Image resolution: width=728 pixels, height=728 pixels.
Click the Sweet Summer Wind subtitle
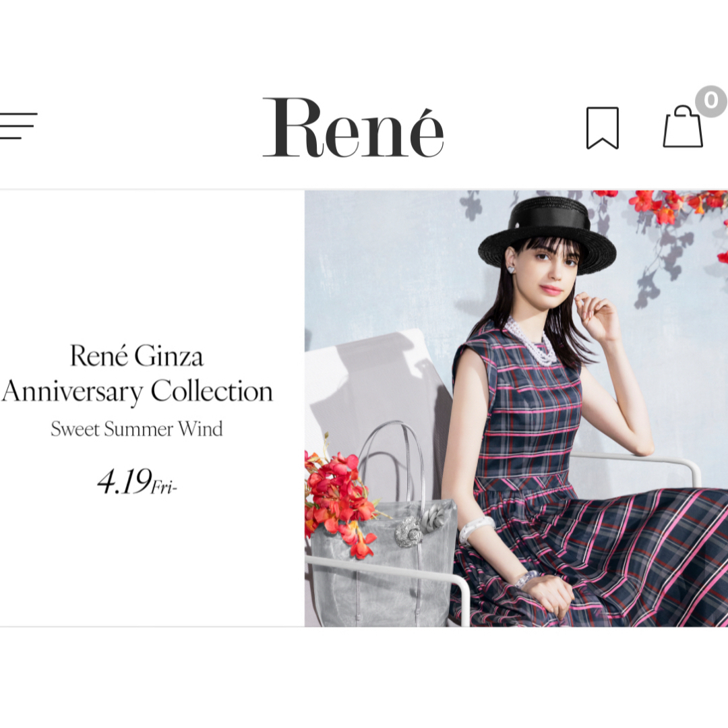point(137,429)
